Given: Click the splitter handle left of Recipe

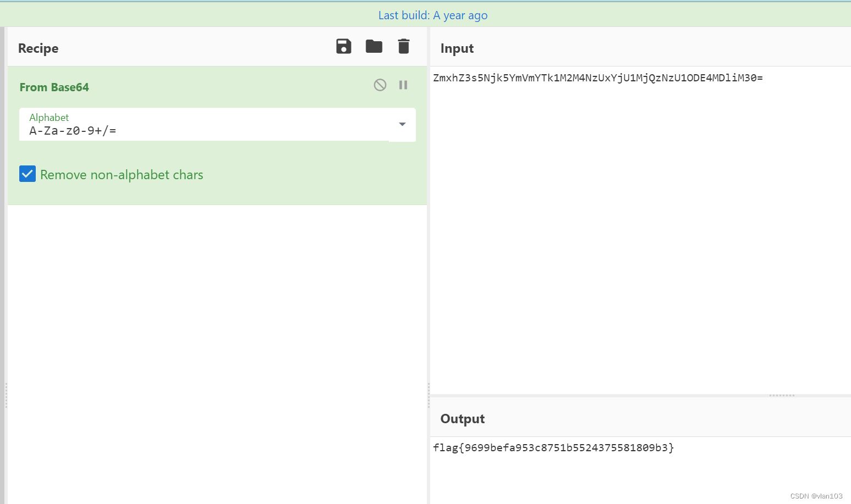Looking at the screenshot, I should pyautogui.click(x=6, y=395).
